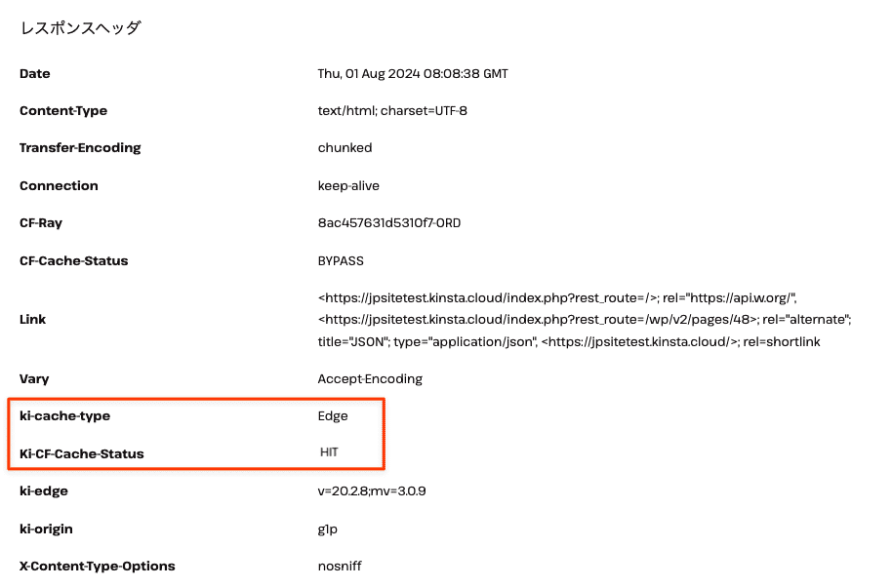Select the ki-edge version value

click(x=372, y=491)
